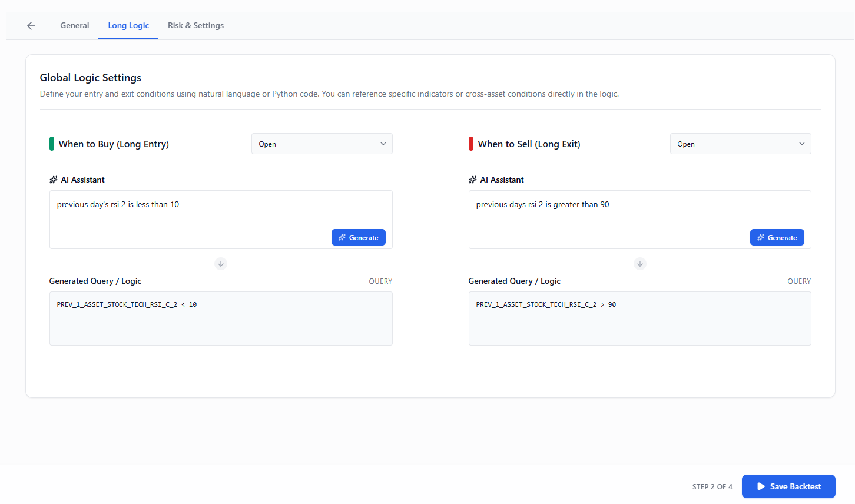Click the generated query box for Long Exit
Screen dimensions: 855x504
[640, 319]
